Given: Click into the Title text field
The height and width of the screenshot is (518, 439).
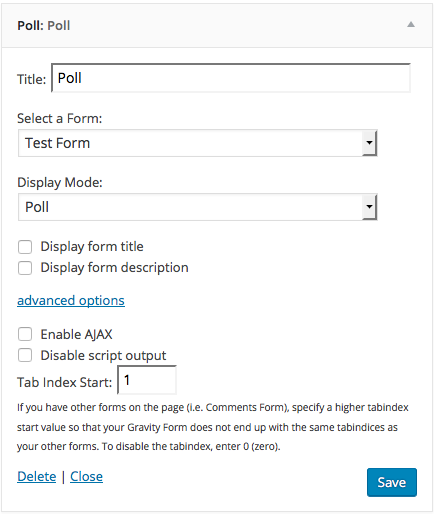Looking at the screenshot, I should 231,78.
